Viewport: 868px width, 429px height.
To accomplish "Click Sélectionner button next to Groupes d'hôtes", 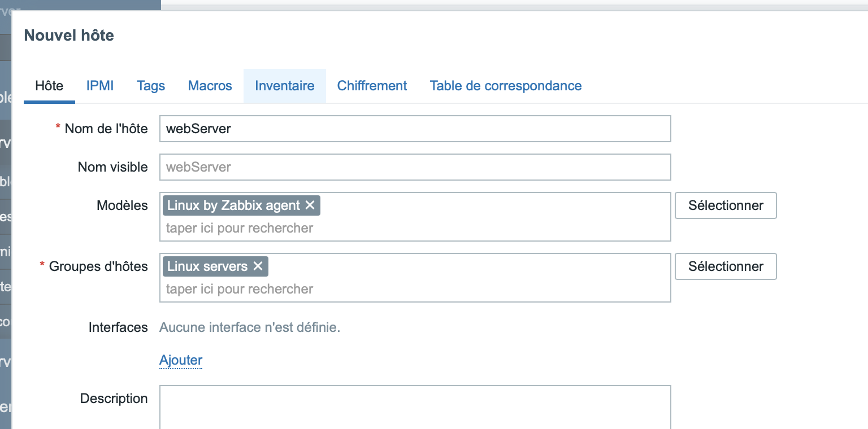I will coord(726,266).
